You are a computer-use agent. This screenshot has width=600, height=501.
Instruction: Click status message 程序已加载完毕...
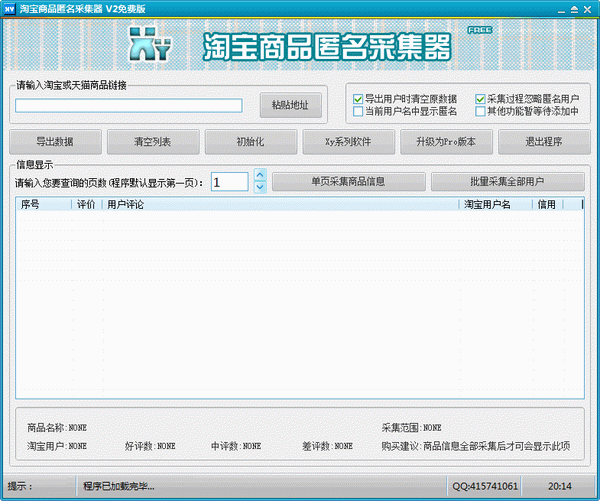tap(119, 486)
